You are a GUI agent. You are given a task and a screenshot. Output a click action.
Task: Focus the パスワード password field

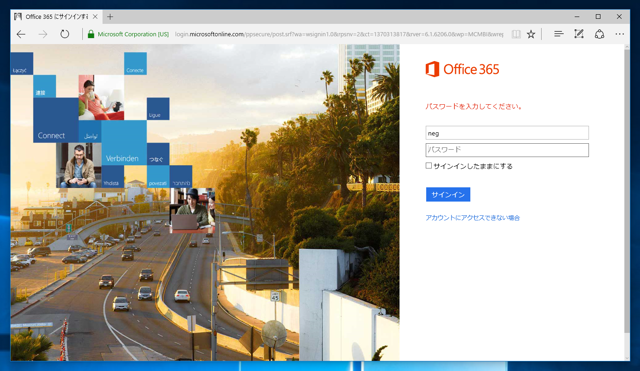[x=507, y=150]
